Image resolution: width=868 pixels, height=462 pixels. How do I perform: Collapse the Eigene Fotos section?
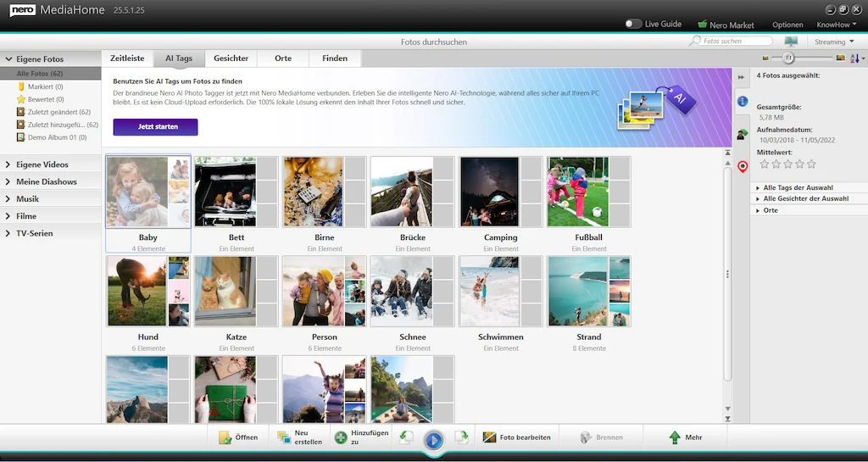(8, 58)
